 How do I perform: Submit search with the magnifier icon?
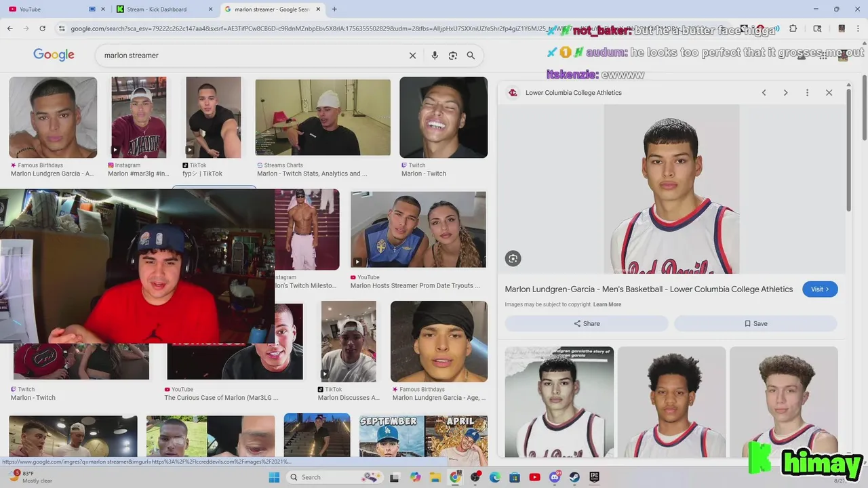(471, 56)
